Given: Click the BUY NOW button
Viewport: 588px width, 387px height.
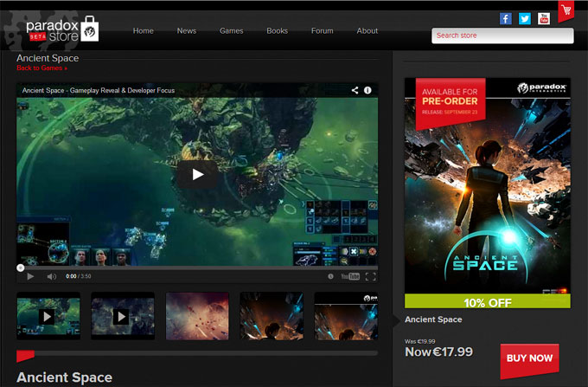Looking at the screenshot, I should point(529,358).
